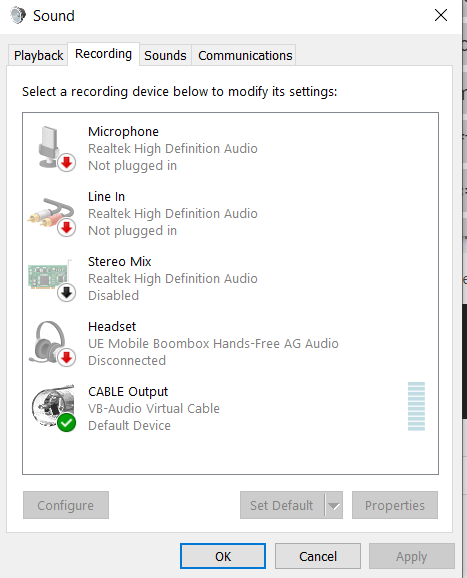Open the Set Default dropdown arrow

coord(334,505)
